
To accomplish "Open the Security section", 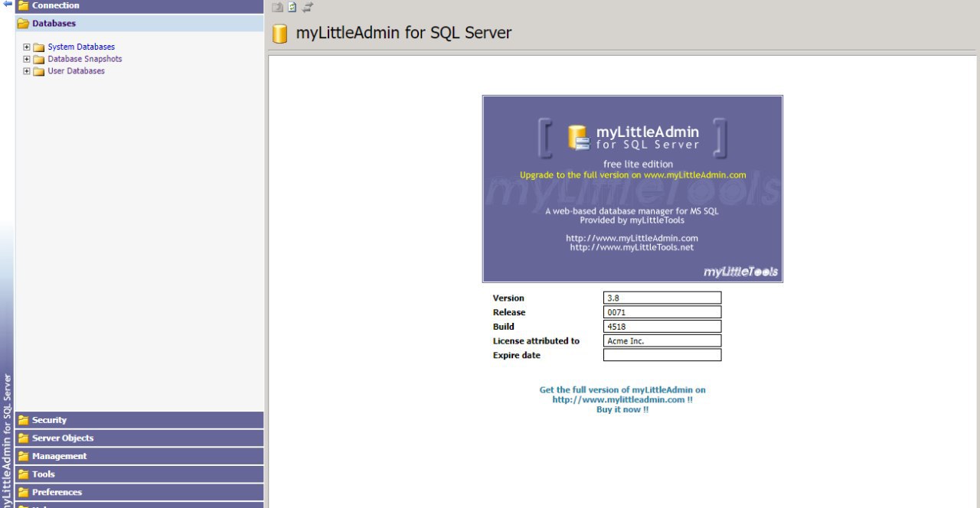I will tap(139, 420).
